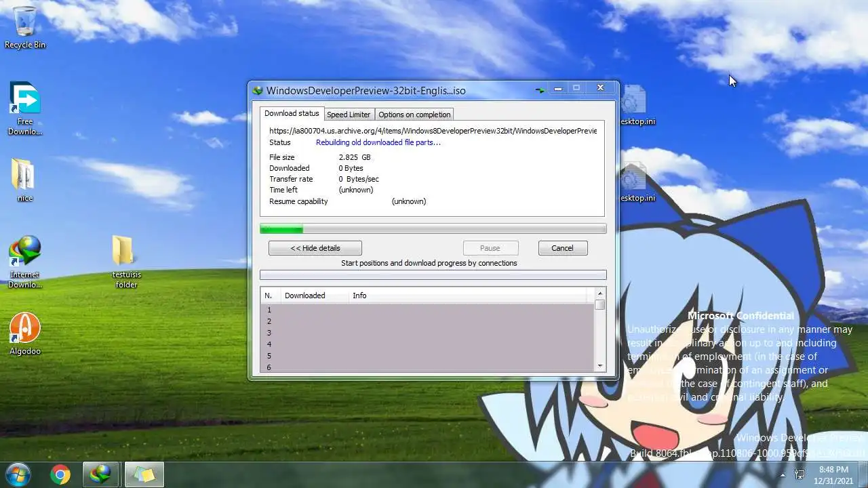Click the archive.org download URL text
The image size is (868, 488).
(433, 131)
